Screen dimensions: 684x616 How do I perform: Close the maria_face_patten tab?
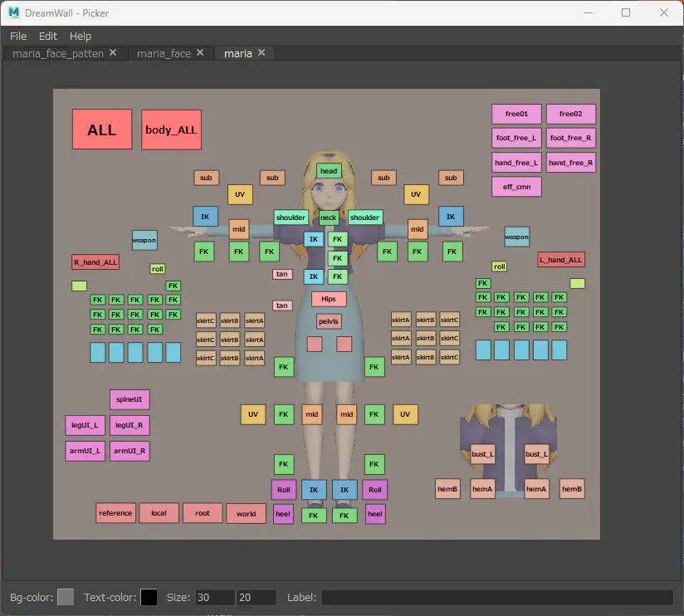click(x=113, y=53)
